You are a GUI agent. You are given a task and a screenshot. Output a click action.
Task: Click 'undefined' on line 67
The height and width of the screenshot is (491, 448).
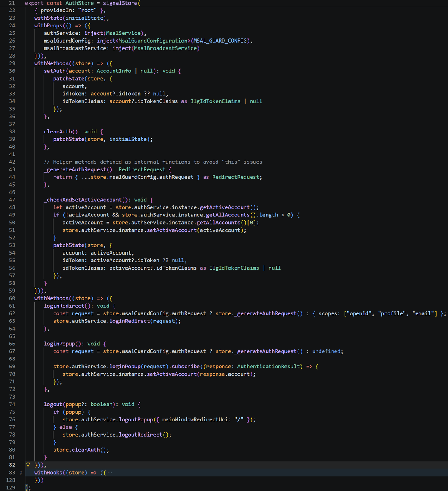coord(326,351)
